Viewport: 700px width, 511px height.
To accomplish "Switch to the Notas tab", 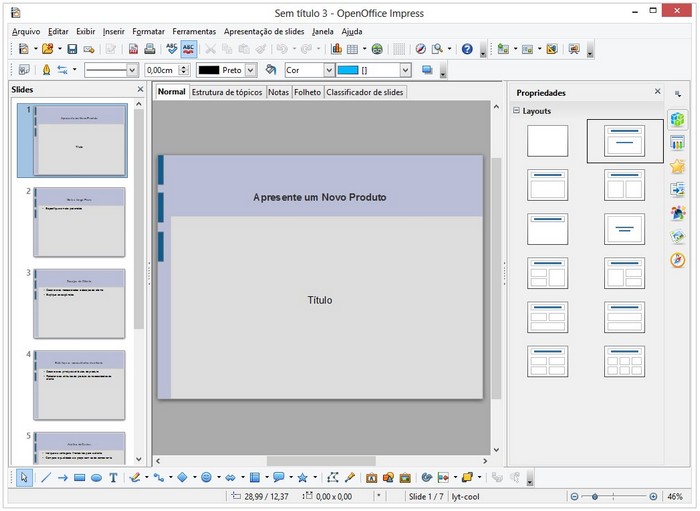I will coord(278,92).
